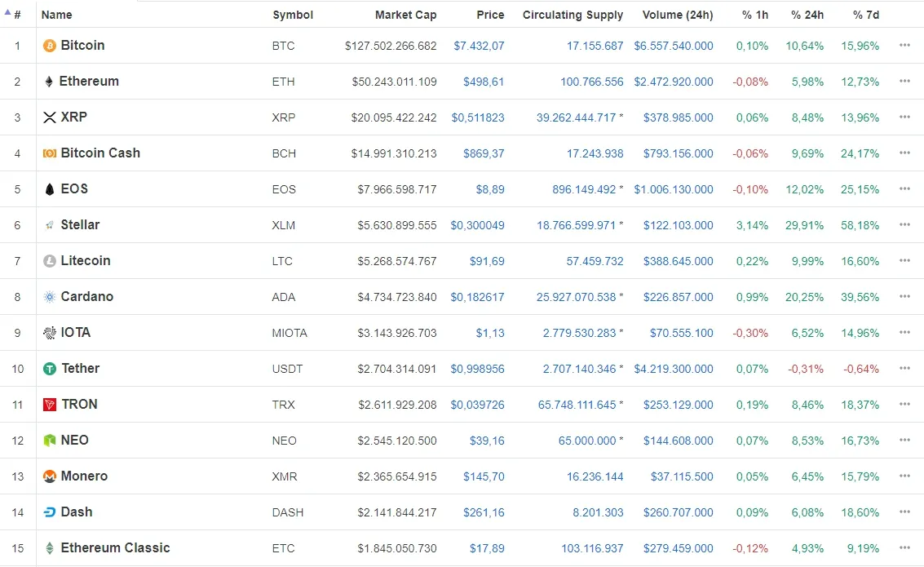
Task: Sort by the % 24h column header
Action: coord(807,15)
